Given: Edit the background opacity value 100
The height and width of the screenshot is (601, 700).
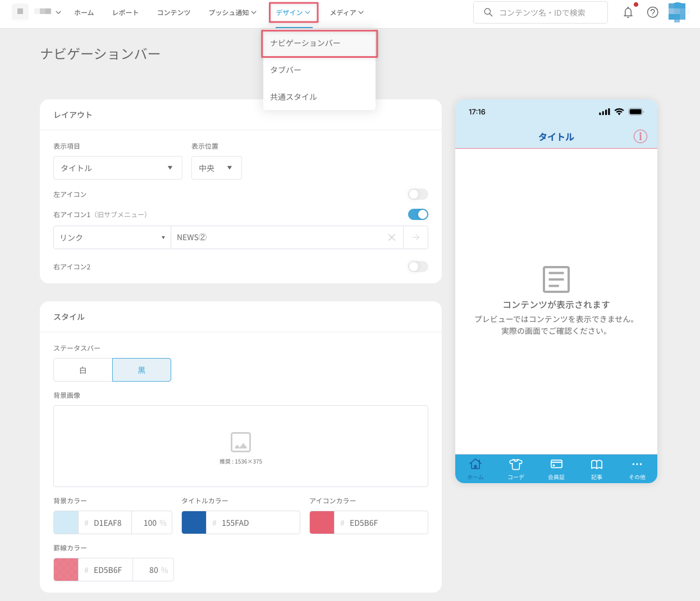Looking at the screenshot, I should [x=152, y=522].
